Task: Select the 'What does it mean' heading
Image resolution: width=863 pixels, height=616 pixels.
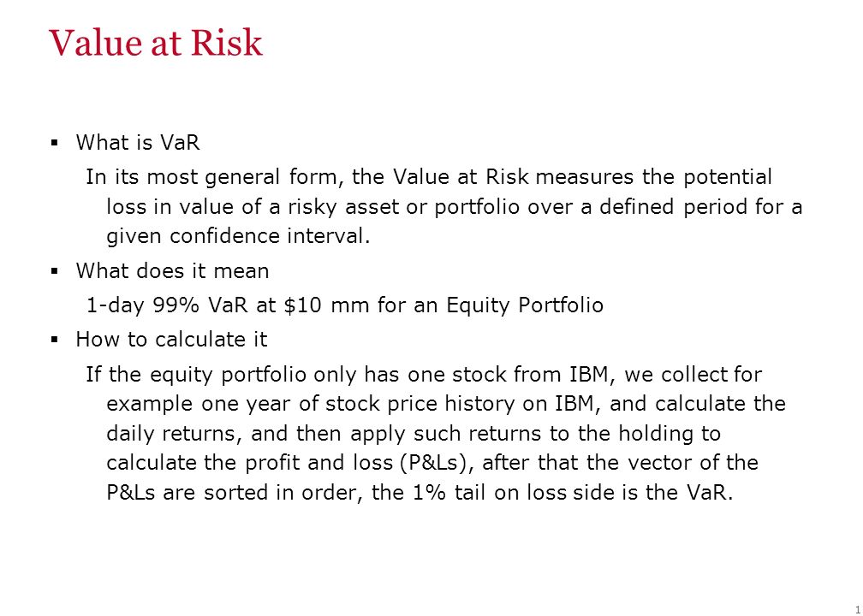Action: tap(172, 270)
